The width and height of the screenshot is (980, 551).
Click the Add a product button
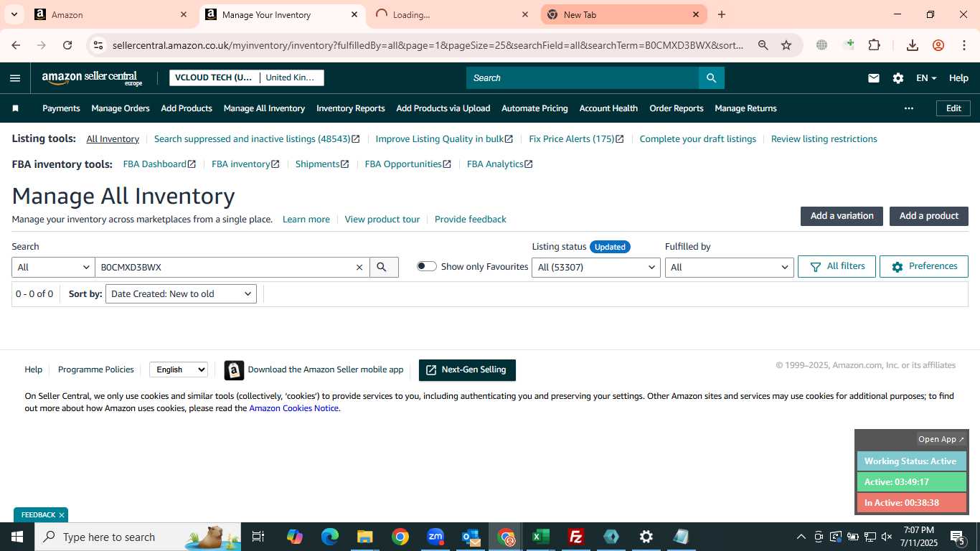929,216
